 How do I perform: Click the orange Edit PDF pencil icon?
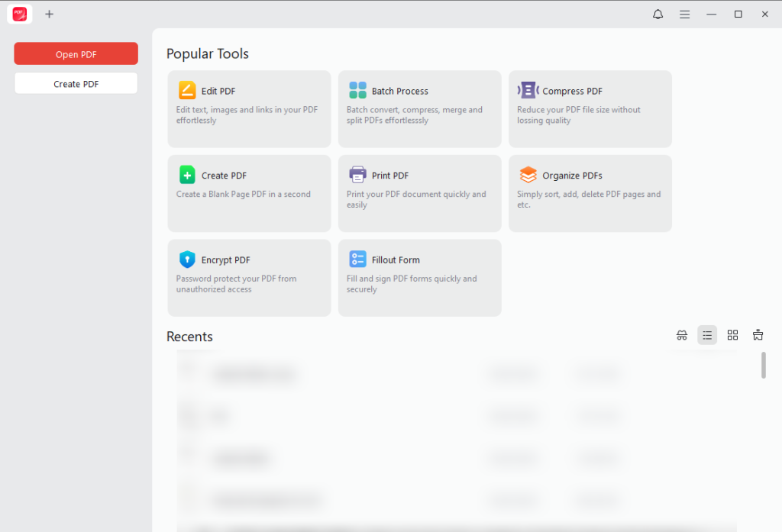187,90
